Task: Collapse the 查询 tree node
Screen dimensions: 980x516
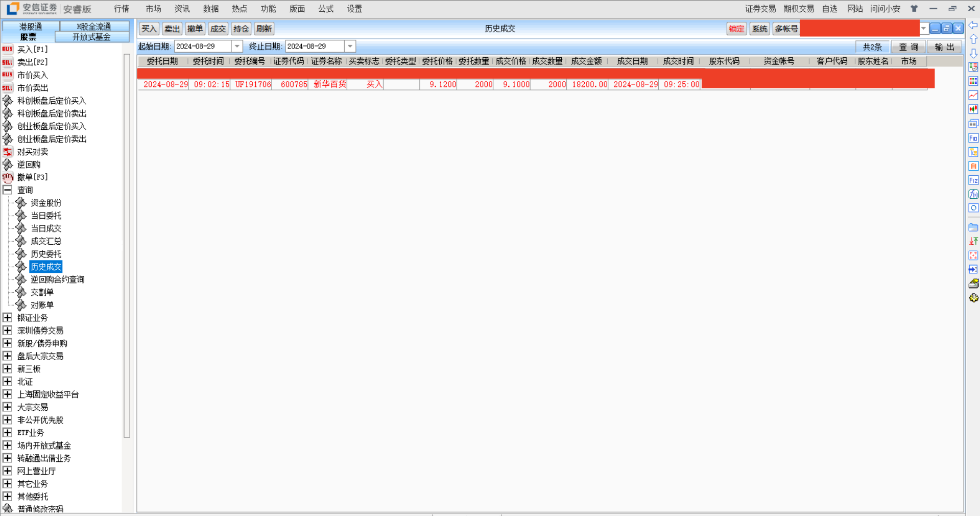Action: tap(7, 190)
